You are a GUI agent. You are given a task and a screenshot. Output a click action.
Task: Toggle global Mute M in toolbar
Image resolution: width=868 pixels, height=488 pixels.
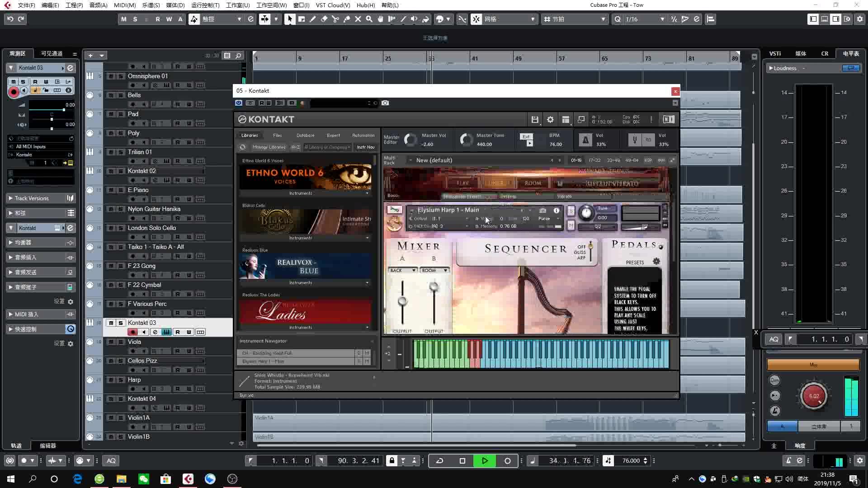[124, 19]
